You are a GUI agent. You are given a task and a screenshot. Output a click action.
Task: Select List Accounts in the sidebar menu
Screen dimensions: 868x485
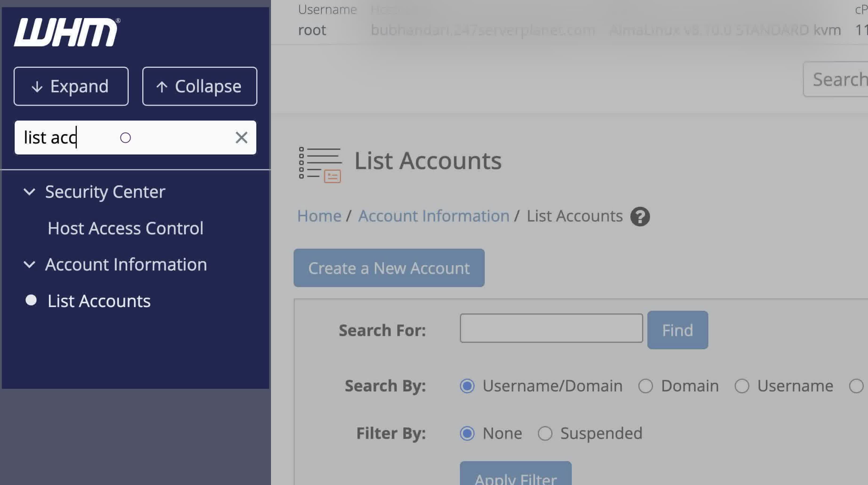99,301
